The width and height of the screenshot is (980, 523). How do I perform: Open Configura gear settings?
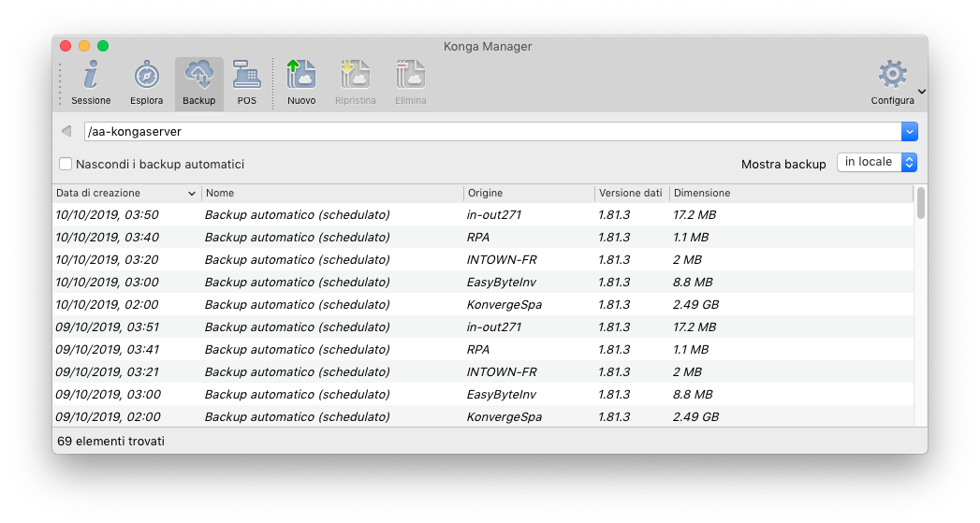[x=893, y=83]
